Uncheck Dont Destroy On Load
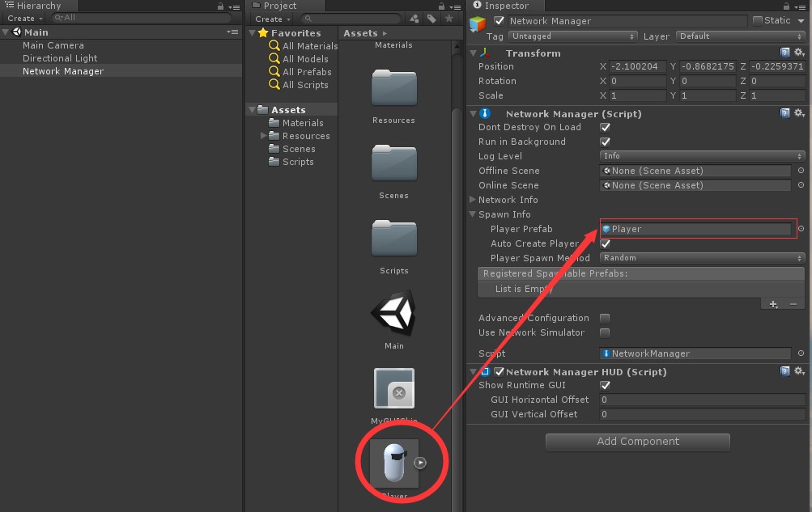This screenshot has height=512, width=812. coord(605,127)
